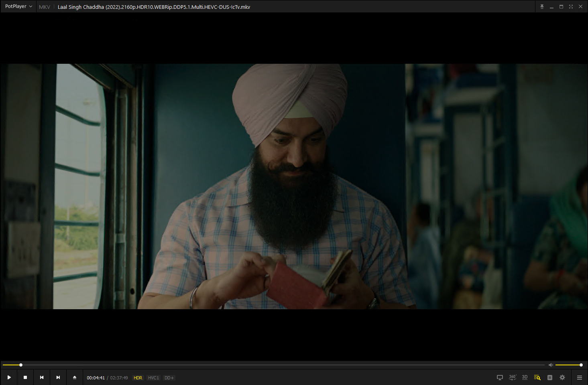Image resolution: width=588 pixels, height=385 pixels.
Task: Click the video frame of the movie
Action: 294,186
